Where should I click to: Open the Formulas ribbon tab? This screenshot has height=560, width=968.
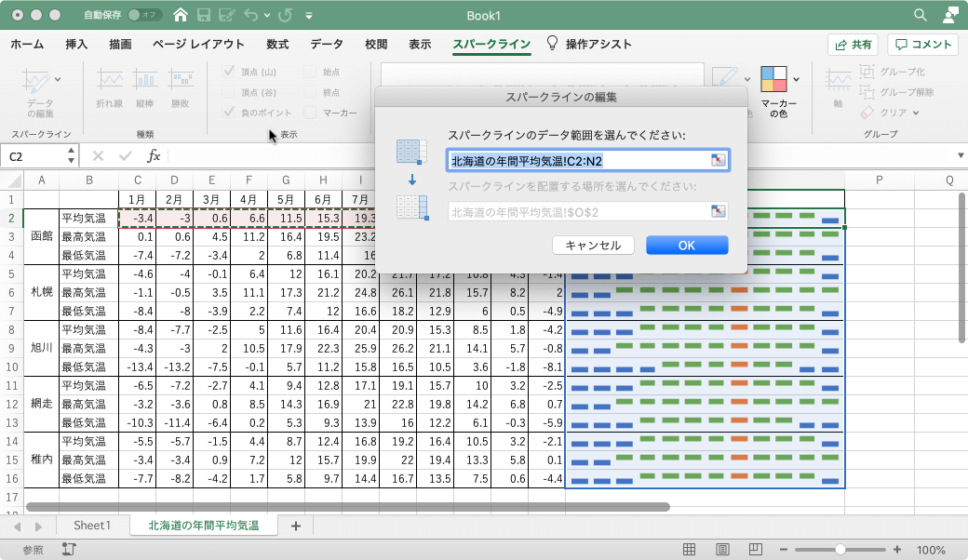[x=277, y=44]
